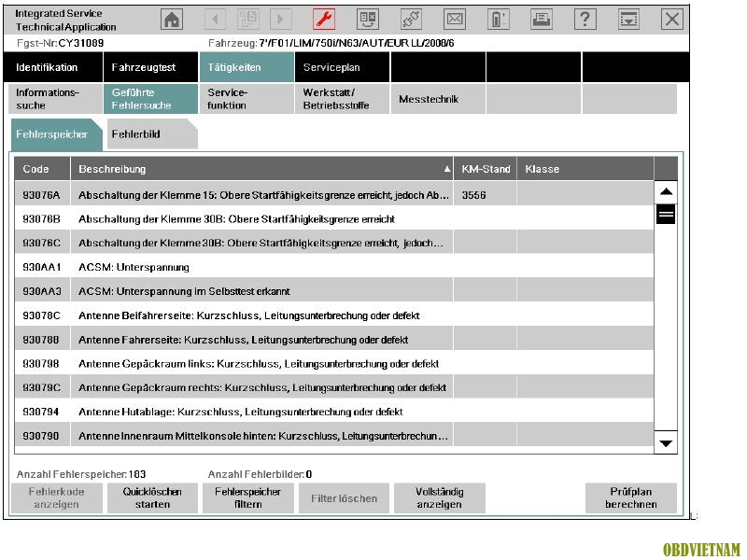This screenshot has height=560, width=747.
Task: Open the envelope messages icon
Action: [x=455, y=20]
